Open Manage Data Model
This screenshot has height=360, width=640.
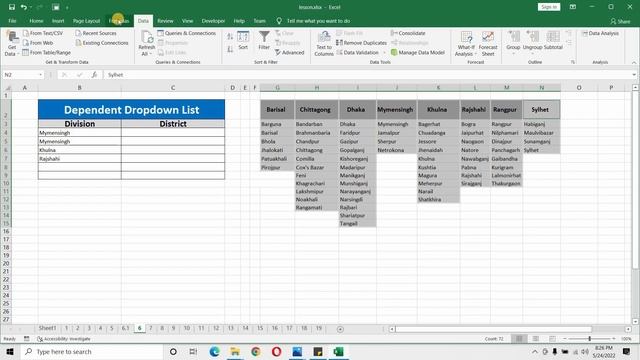418,53
